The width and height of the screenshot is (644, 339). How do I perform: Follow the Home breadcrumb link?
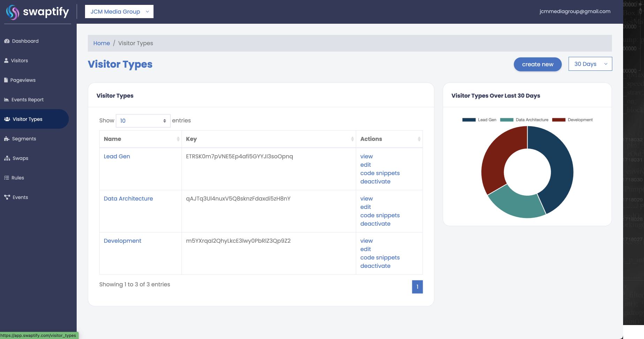click(x=101, y=43)
